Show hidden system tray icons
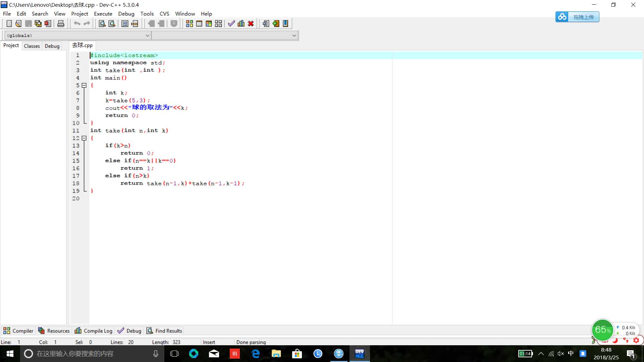Screen dimensions: 644x362 pyautogui.click(x=541, y=354)
